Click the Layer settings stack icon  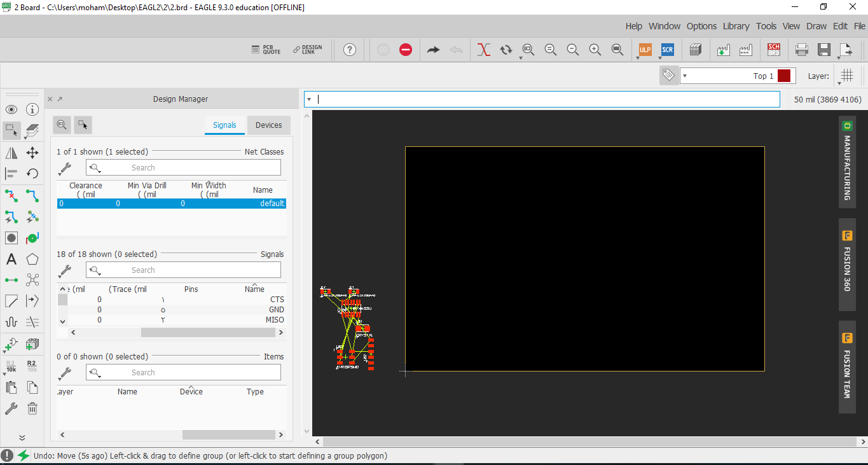tap(32, 130)
